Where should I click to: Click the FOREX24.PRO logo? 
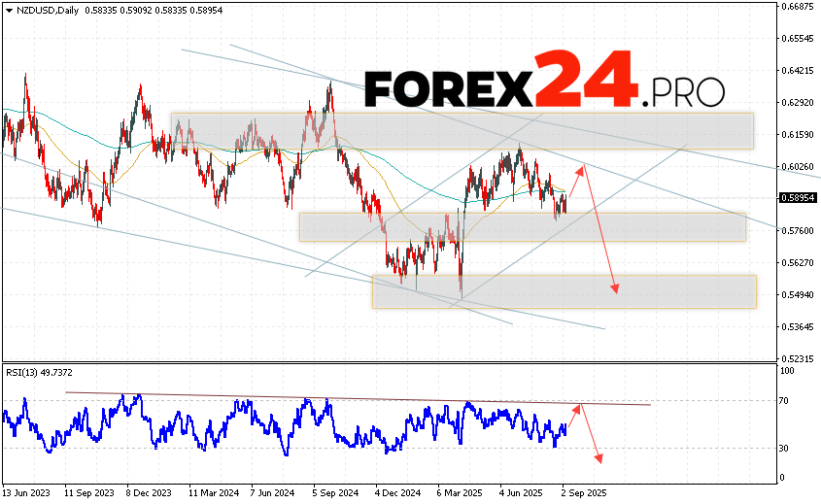coord(544,89)
